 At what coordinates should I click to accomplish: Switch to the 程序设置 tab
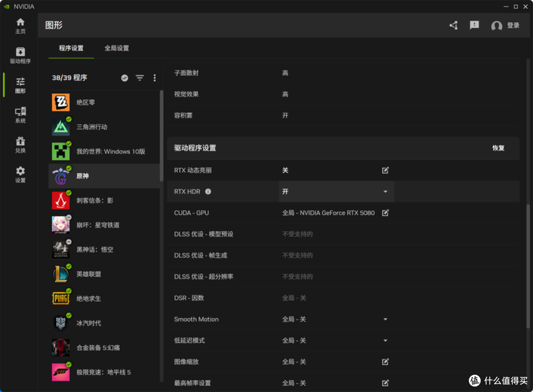tap(71, 48)
